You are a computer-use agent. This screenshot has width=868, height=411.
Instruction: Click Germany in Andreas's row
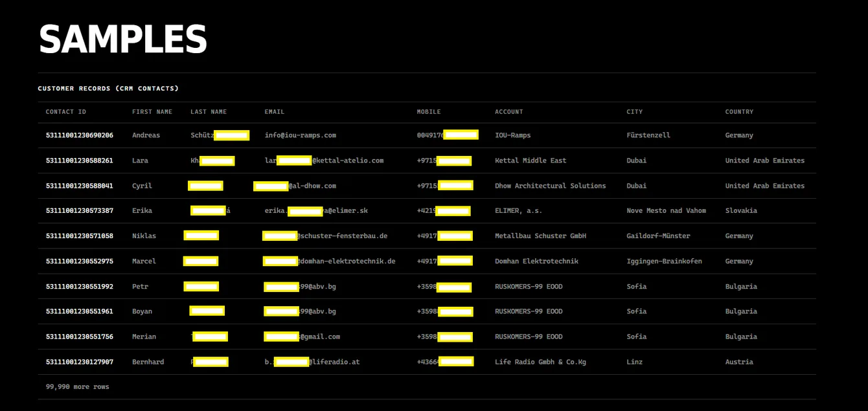pyautogui.click(x=739, y=135)
